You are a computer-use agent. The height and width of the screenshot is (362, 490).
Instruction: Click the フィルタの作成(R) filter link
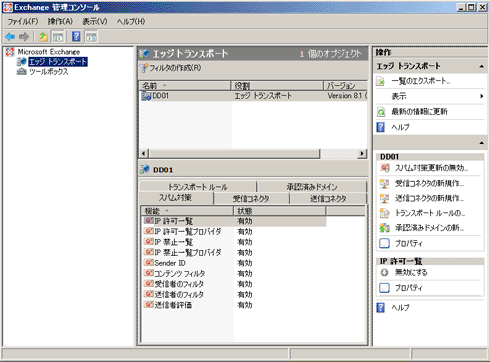pyautogui.click(x=175, y=68)
